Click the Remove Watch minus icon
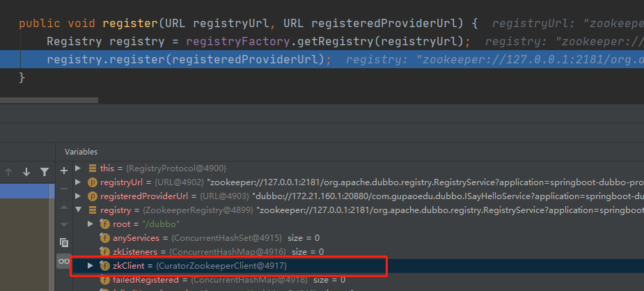The width and height of the screenshot is (644, 291). point(63,189)
